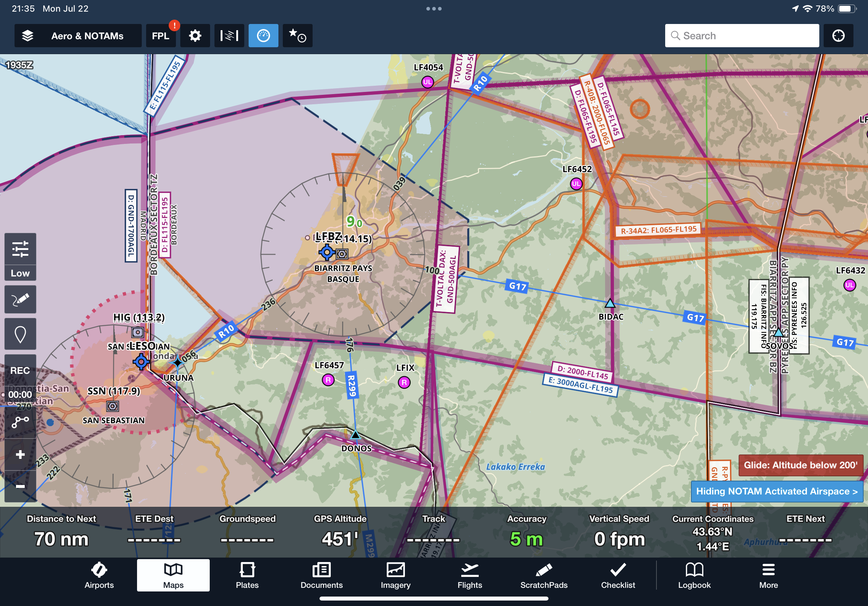
Task: Tap the LF6432 ultralight field marker
Action: (x=849, y=285)
